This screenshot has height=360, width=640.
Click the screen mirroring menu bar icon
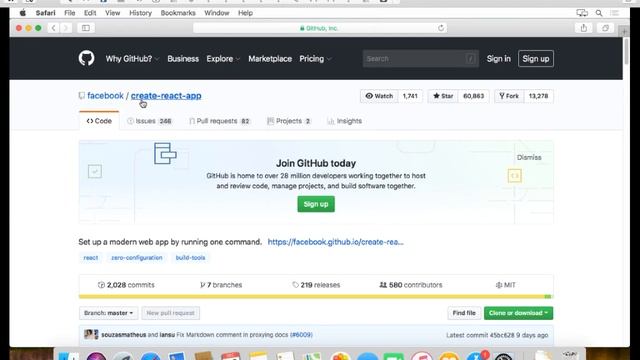point(582,13)
